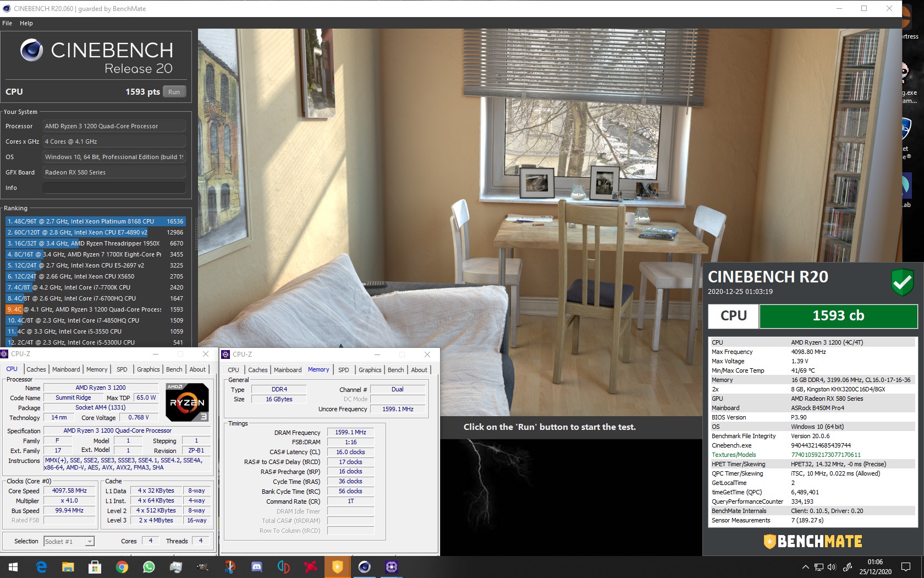Screen dimensions: 924x578
Task: Open SPD tab in left CPU-Z window
Action: pyautogui.click(x=122, y=369)
